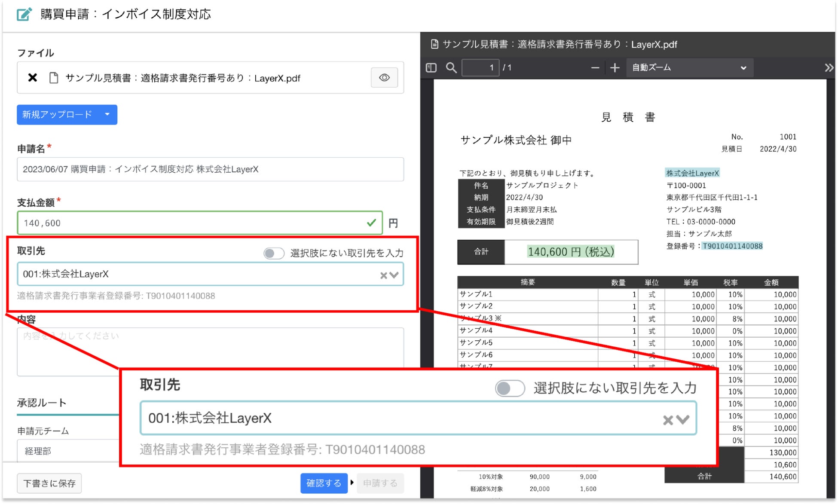Toggle the enlarged 選択肢にない取引先を入力 switch

tap(510, 388)
